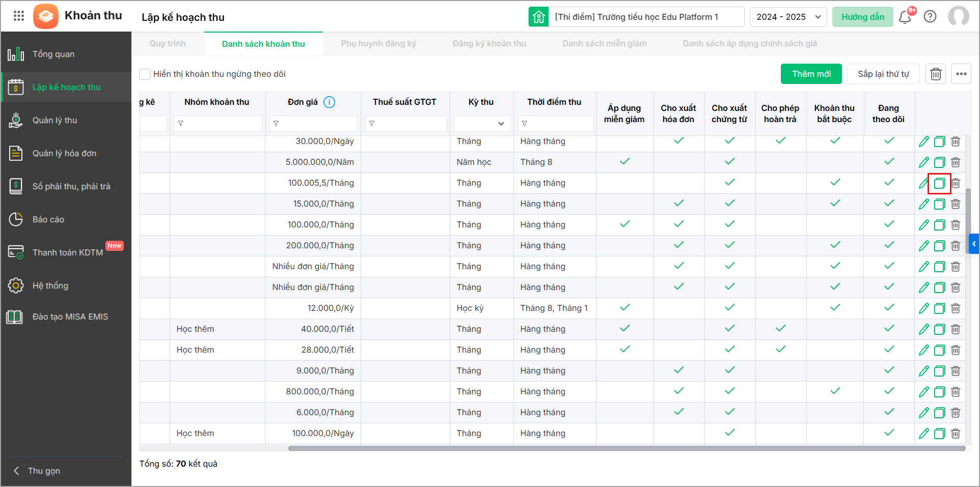The height and width of the screenshot is (487, 980).
Task: Click the horizontal scrollbar under the table
Action: tap(627, 448)
